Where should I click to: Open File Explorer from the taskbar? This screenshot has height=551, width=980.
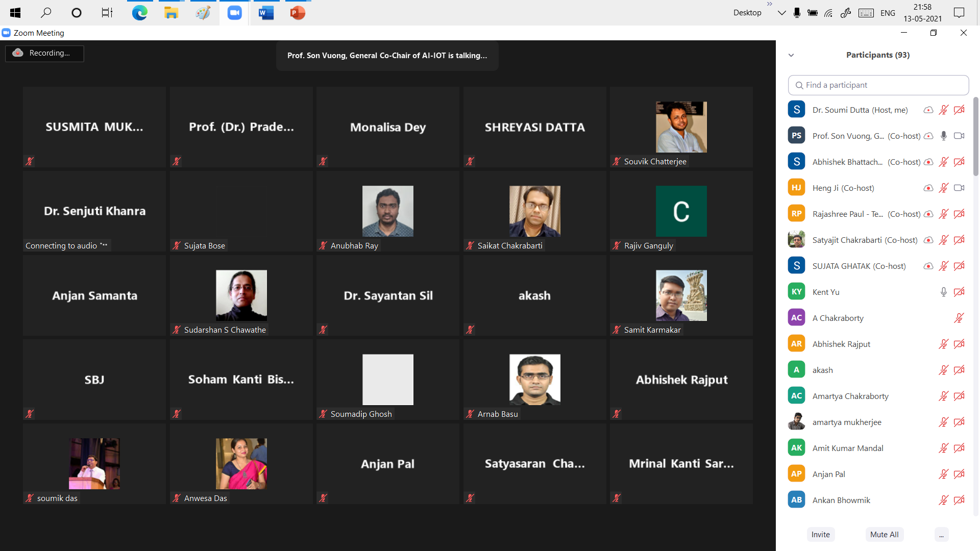click(x=171, y=13)
